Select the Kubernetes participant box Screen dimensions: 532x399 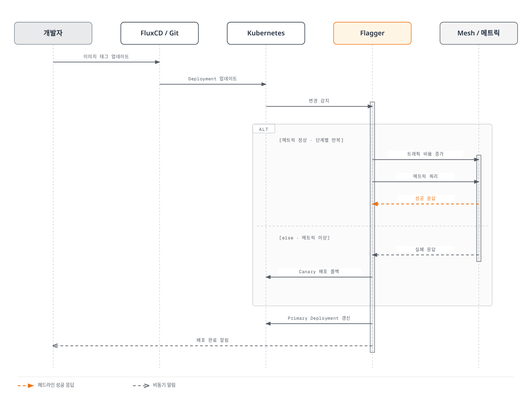pos(266,33)
